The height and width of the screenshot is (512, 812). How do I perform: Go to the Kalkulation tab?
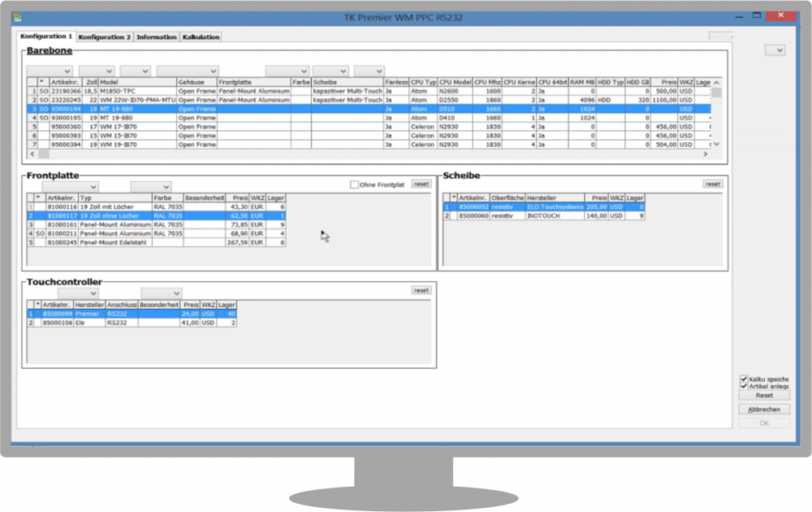[201, 37]
